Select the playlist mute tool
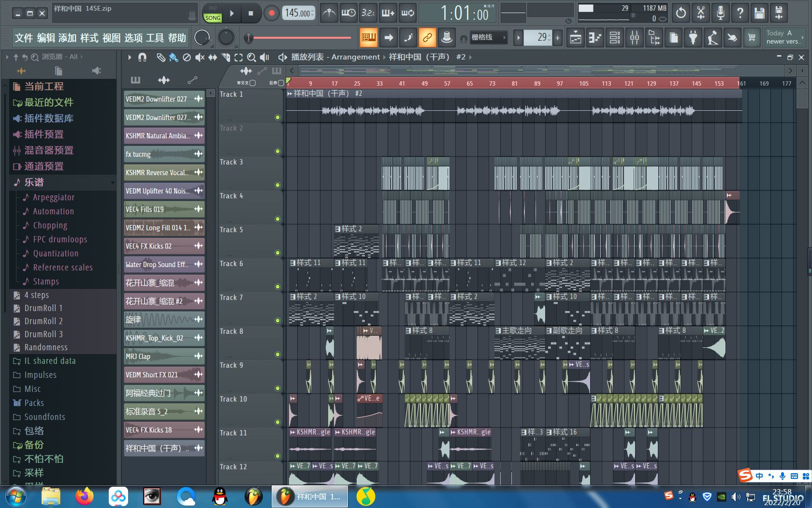Viewport: 812px width, 508px height. click(200, 58)
